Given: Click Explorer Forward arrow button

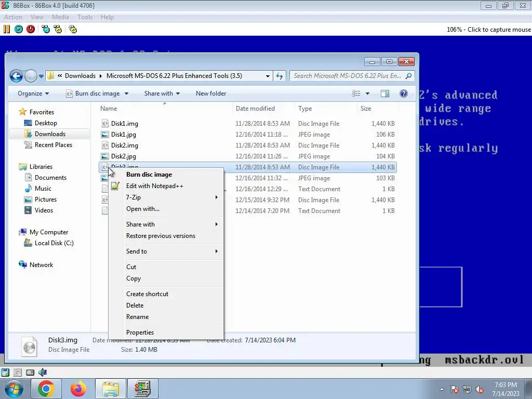Looking at the screenshot, I should point(31,76).
